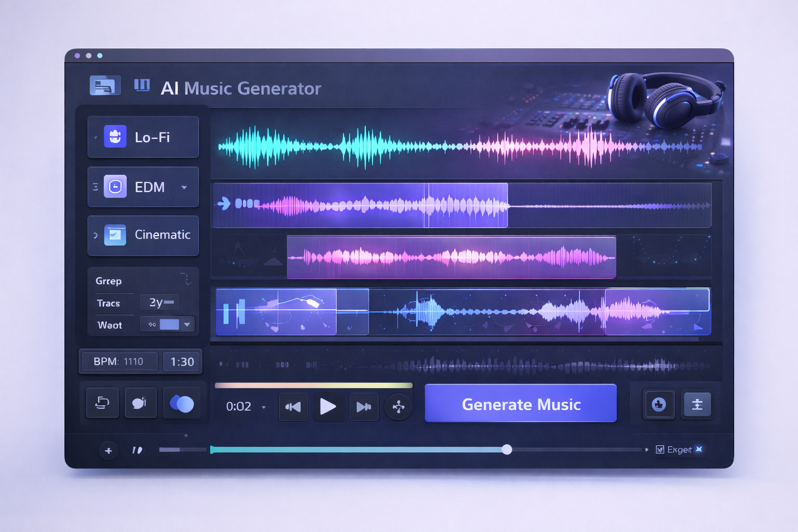Click the move arrows icon button

pos(398,407)
